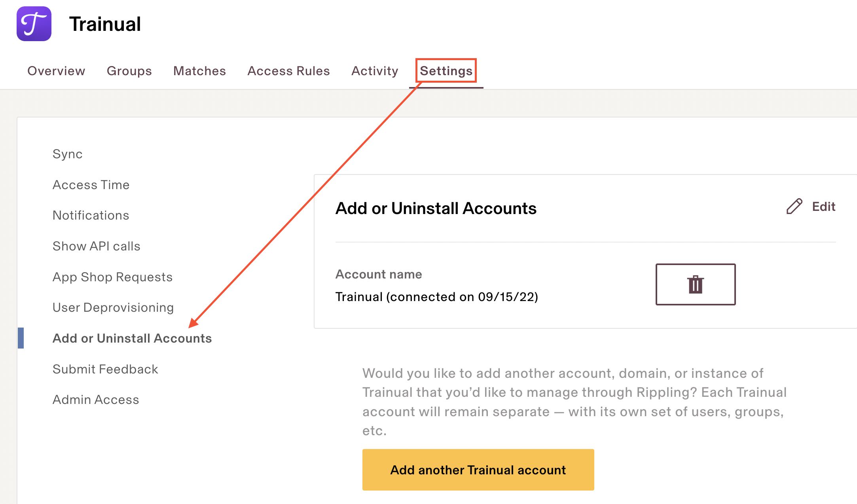Image resolution: width=857 pixels, height=504 pixels.
Task: Open Sync settings in sidebar
Action: click(x=68, y=154)
